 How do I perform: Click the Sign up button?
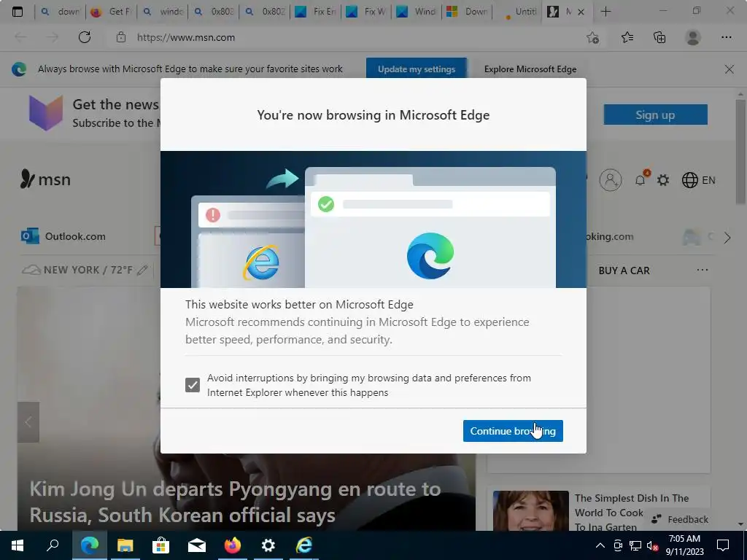click(655, 114)
